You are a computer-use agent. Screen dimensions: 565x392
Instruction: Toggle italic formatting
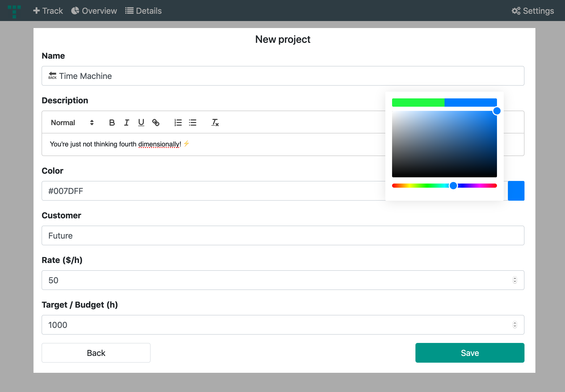coord(126,123)
